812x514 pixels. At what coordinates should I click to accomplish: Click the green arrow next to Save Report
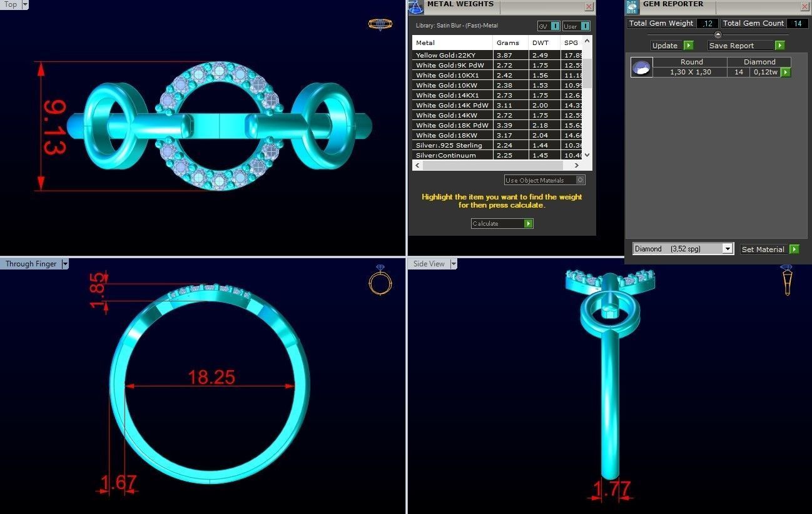779,45
